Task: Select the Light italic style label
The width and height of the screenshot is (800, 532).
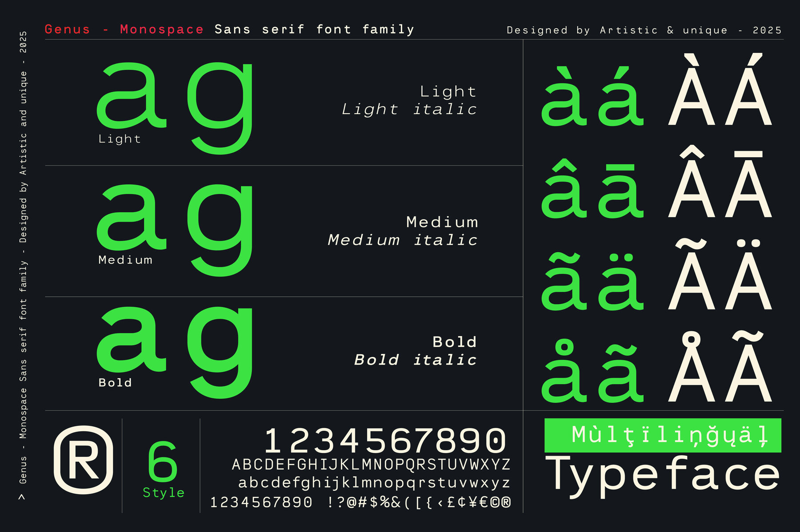Action: (x=409, y=109)
